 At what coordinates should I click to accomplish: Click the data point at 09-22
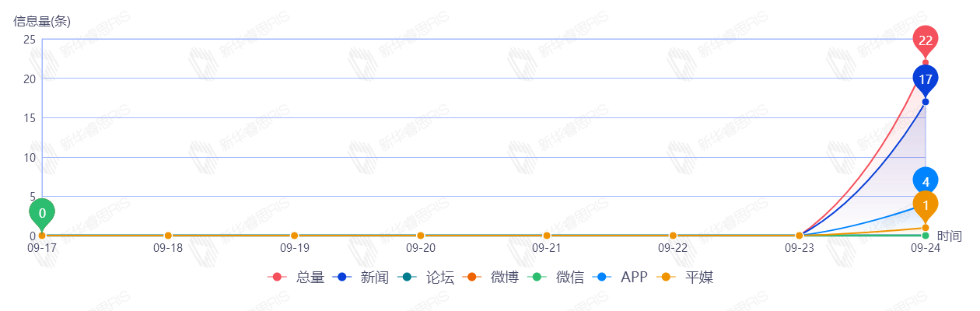tap(673, 236)
